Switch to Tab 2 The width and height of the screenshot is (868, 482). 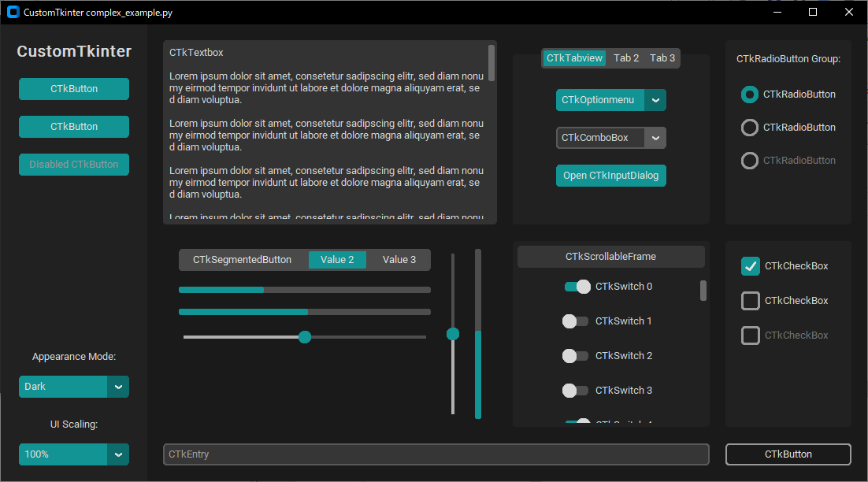click(626, 58)
